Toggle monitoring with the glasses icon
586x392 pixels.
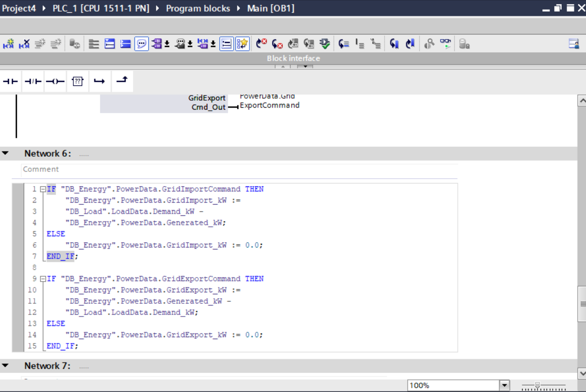(445, 44)
